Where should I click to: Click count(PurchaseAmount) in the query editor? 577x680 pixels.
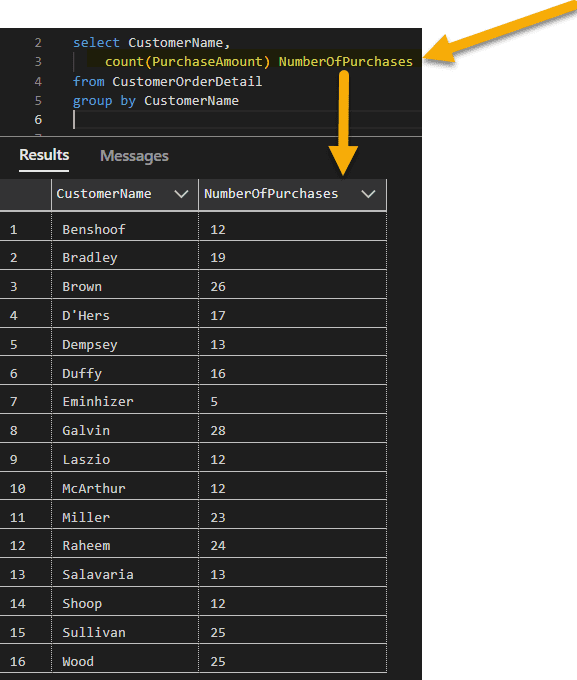tap(187, 62)
